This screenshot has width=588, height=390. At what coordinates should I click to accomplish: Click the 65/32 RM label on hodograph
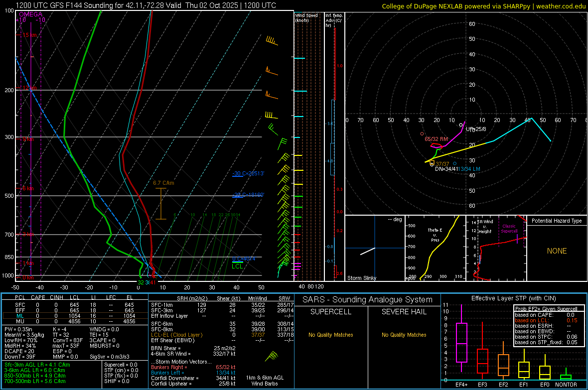tap(436, 139)
